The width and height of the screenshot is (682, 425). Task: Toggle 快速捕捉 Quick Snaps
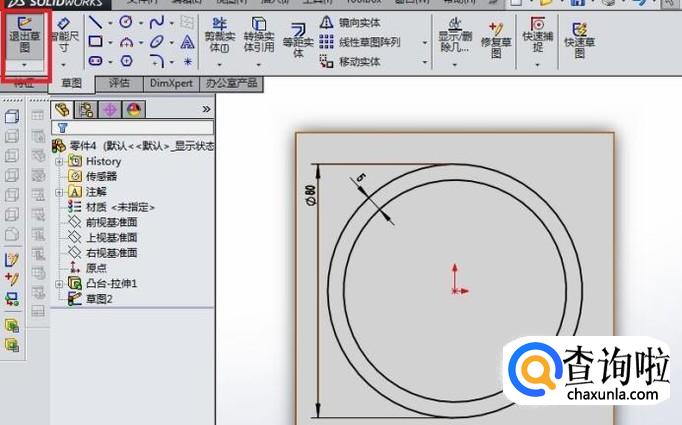(537, 37)
